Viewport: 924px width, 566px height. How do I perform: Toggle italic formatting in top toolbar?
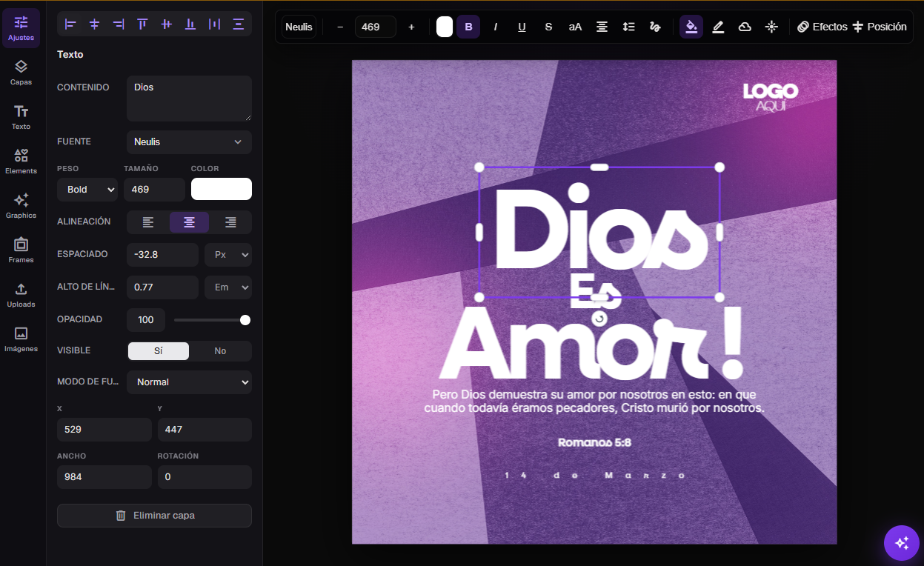click(x=496, y=27)
